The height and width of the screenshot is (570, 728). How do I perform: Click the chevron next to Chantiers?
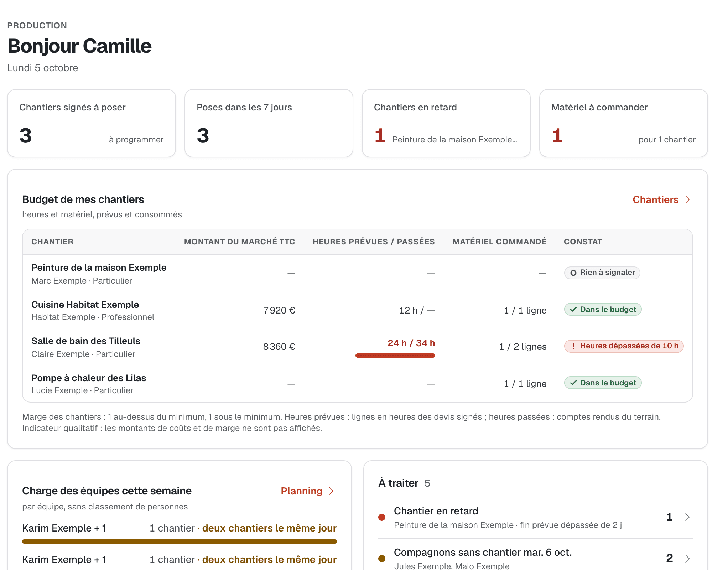point(687,200)
